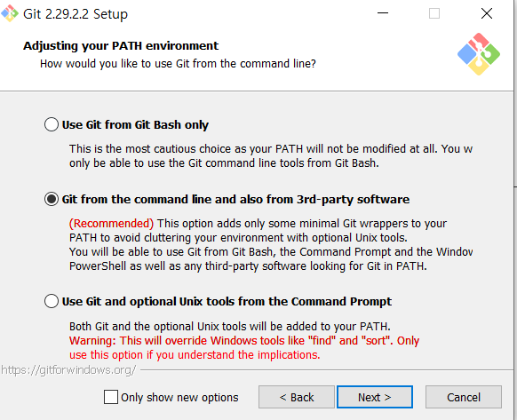
Task: Go back to the previous page
Action: 297,397
